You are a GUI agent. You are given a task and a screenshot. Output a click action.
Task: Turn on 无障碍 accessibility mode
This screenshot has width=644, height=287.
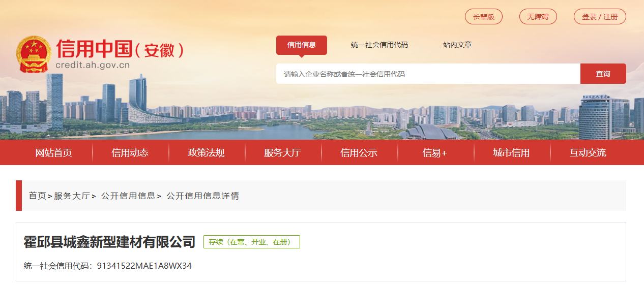pos(538,17)
